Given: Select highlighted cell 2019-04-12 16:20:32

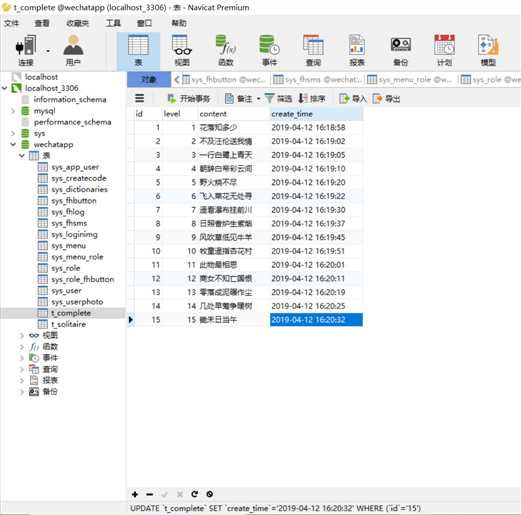Looking at the screenshot, I should [316, 320].
